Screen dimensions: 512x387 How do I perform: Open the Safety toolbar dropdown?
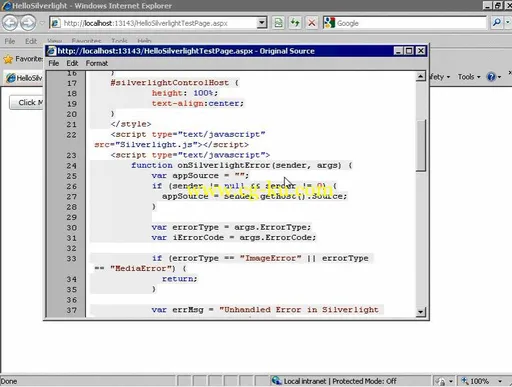click(x=439, y=77)
